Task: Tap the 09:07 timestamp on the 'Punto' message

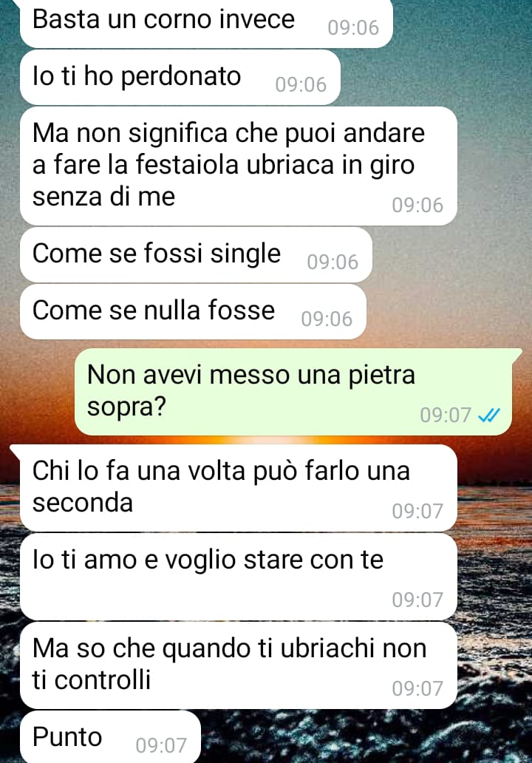Action: click(161, 745)
